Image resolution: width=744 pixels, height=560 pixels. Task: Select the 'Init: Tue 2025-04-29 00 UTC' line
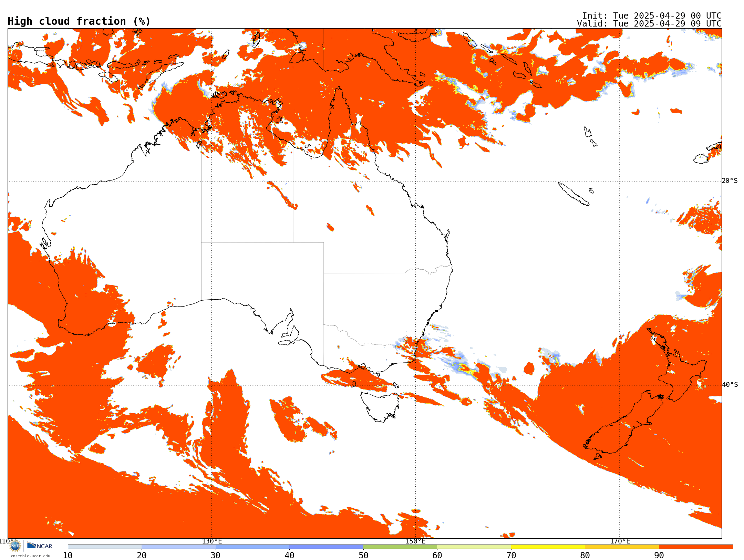(x=652, y=16)
